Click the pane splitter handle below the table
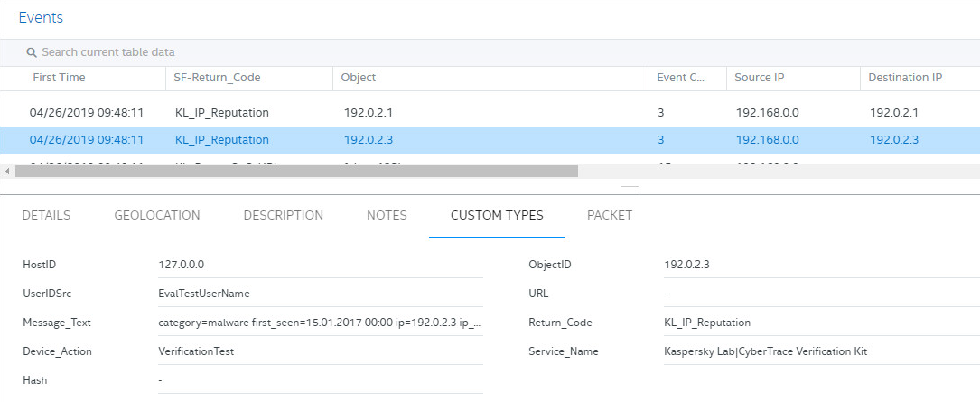This screenshot has height=402, width=980. (630, 189)
